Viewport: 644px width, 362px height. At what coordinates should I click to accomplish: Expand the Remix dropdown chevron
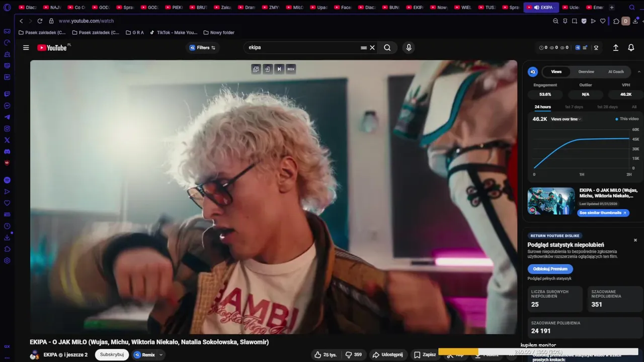[x=161, y=354]
